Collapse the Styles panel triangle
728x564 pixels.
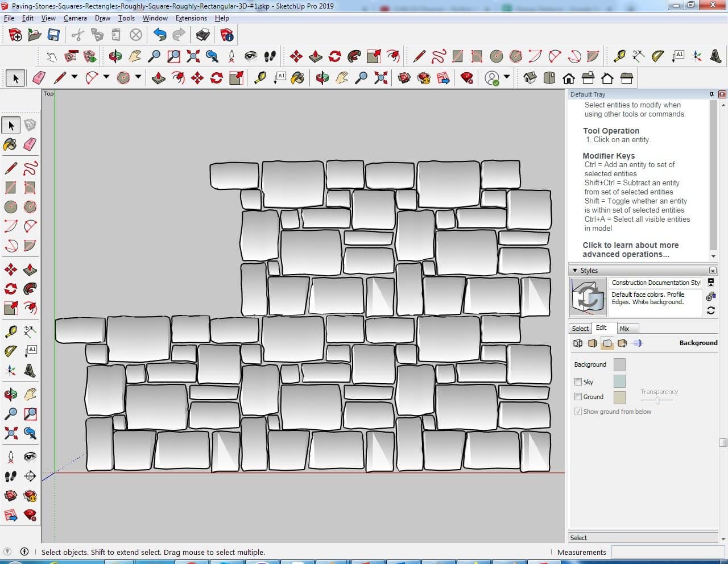pos(575,271)
